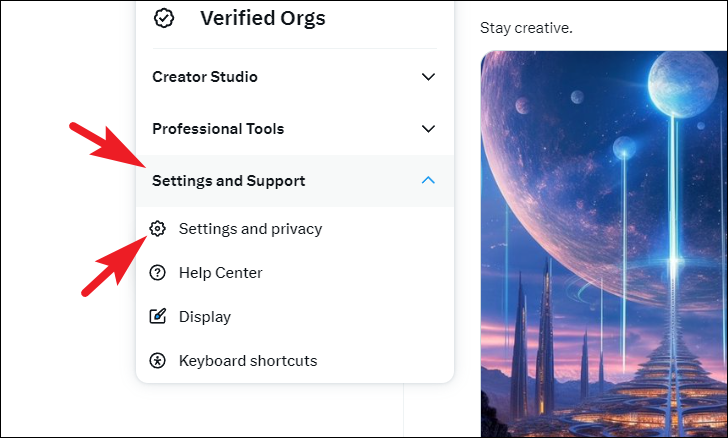The width and height of the screenshot is (728, 438).
Task: Go to the Help Center
Action: 220,273
